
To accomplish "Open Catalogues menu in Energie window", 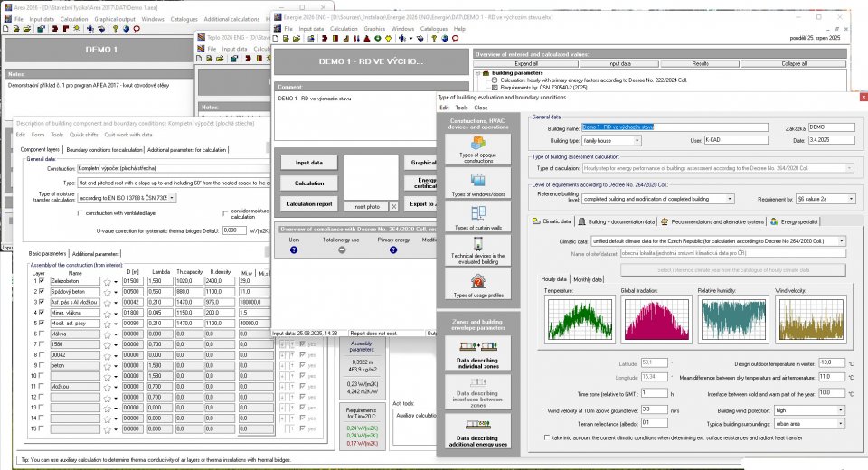I will pyautogui.click(x=433, y=29).
